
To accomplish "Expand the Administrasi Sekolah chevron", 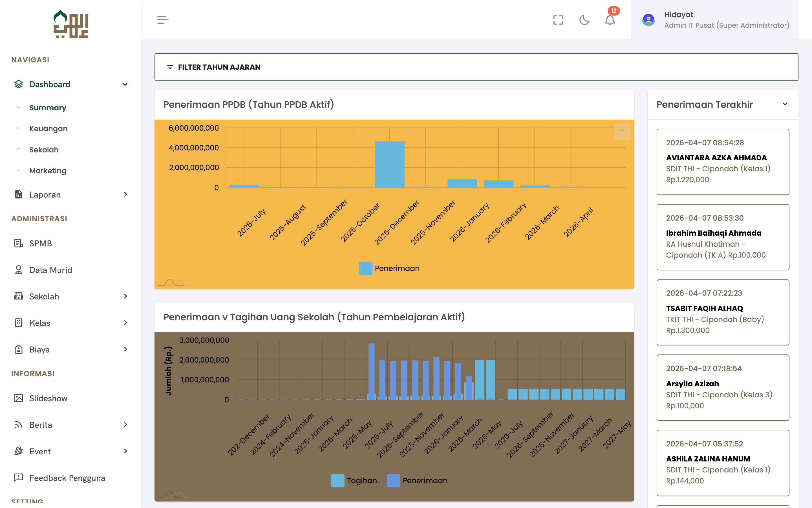I will [x=125, y=296].
